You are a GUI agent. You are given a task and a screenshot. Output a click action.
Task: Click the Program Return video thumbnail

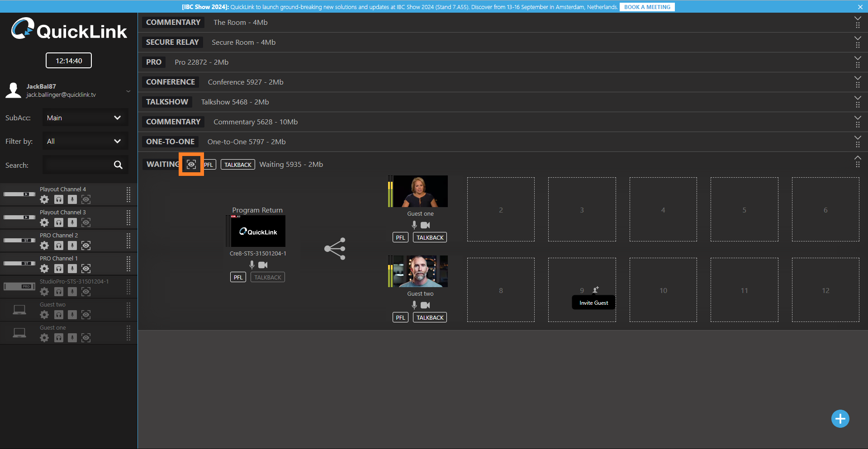257,231
